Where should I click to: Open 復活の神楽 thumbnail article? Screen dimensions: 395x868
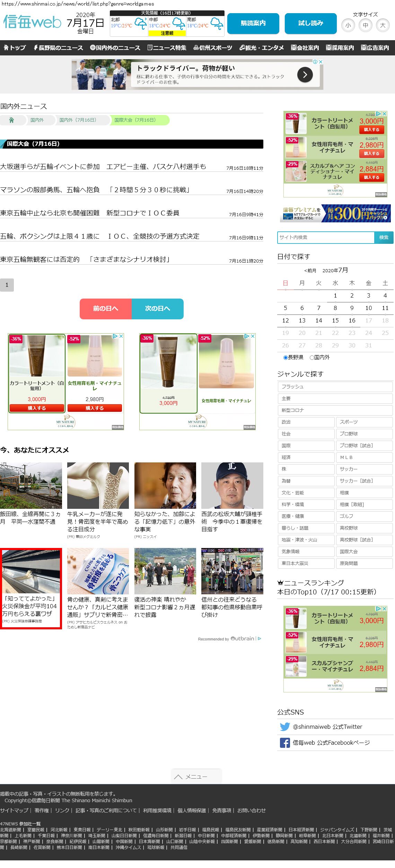[165, 571]
